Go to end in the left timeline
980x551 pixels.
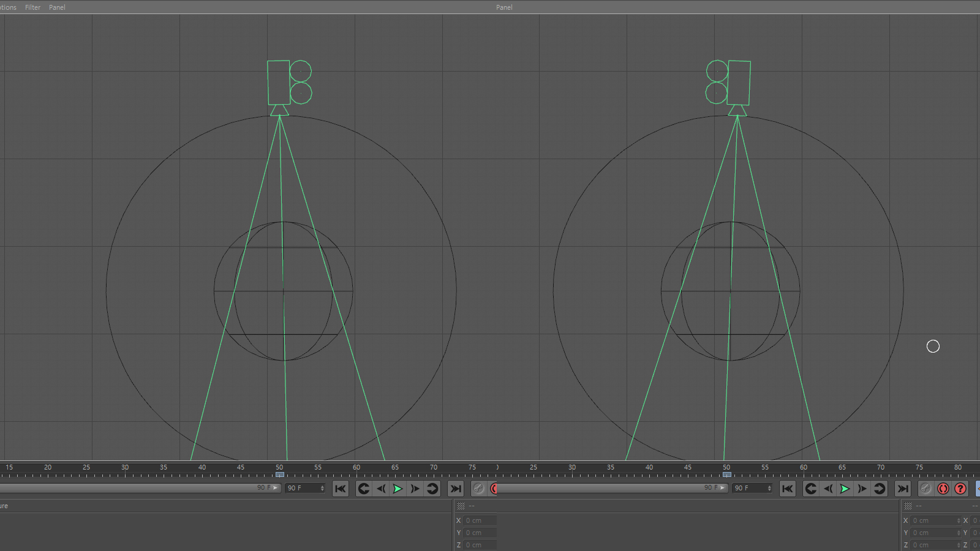click(x=456, y=488)
